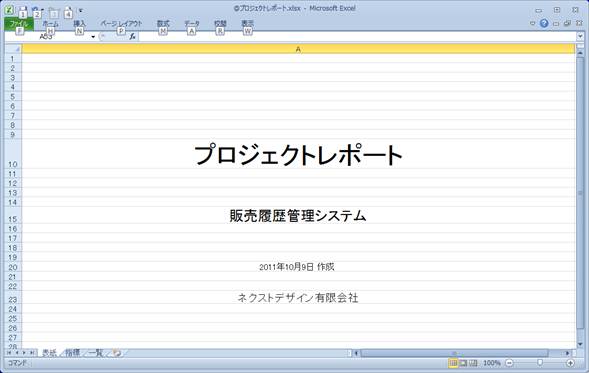Select row 20 header
Image resolution: width=589 pixels, height=373 pixels.
tap(13, 267)
